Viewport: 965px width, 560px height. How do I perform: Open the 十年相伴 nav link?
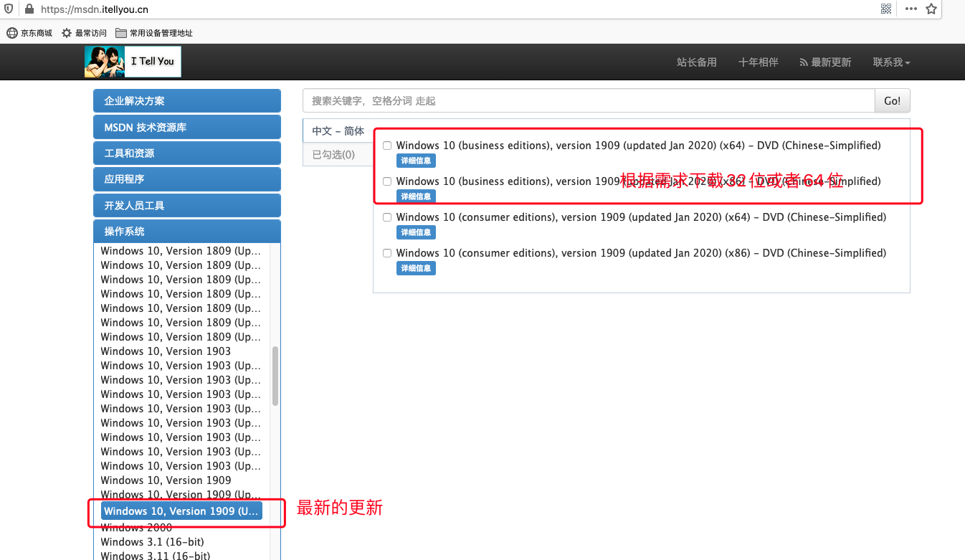[759, 62]
